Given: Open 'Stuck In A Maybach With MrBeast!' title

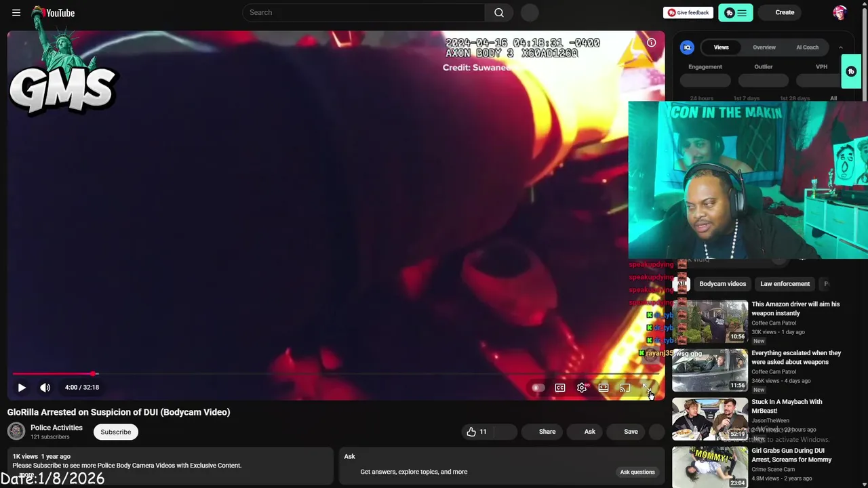Looking at the screenshot, I should [x=787, y=406].
